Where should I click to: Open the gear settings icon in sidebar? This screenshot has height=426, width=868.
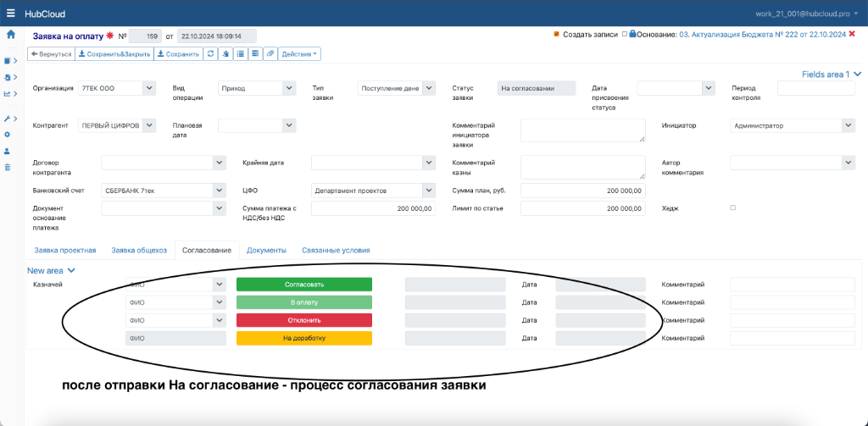click(8, 135)
